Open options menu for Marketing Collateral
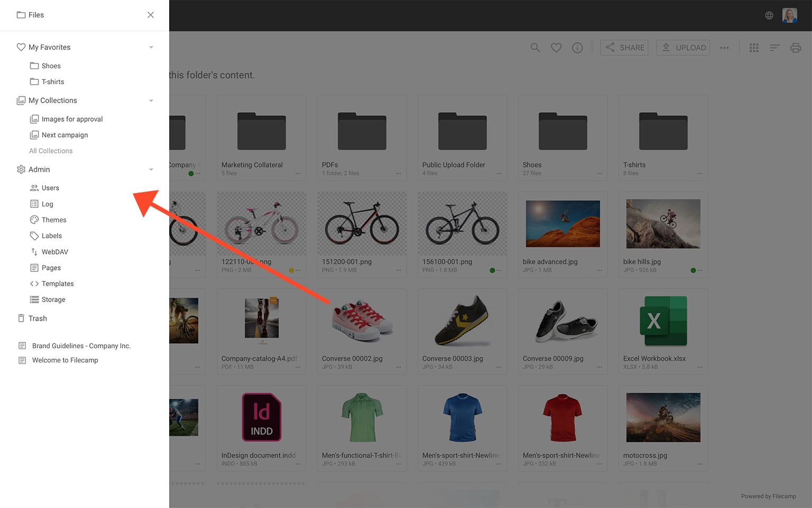The height and width of the screenshot is (508, 812). 298,174
